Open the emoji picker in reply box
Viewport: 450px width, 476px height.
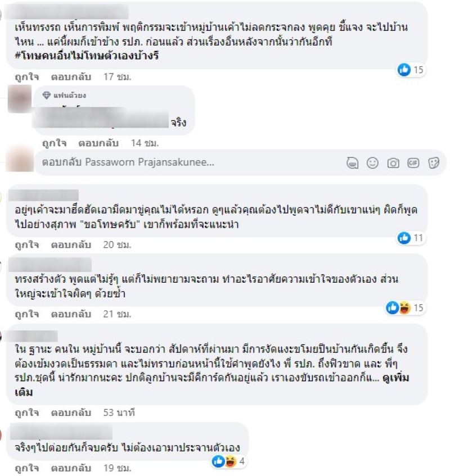372,163
